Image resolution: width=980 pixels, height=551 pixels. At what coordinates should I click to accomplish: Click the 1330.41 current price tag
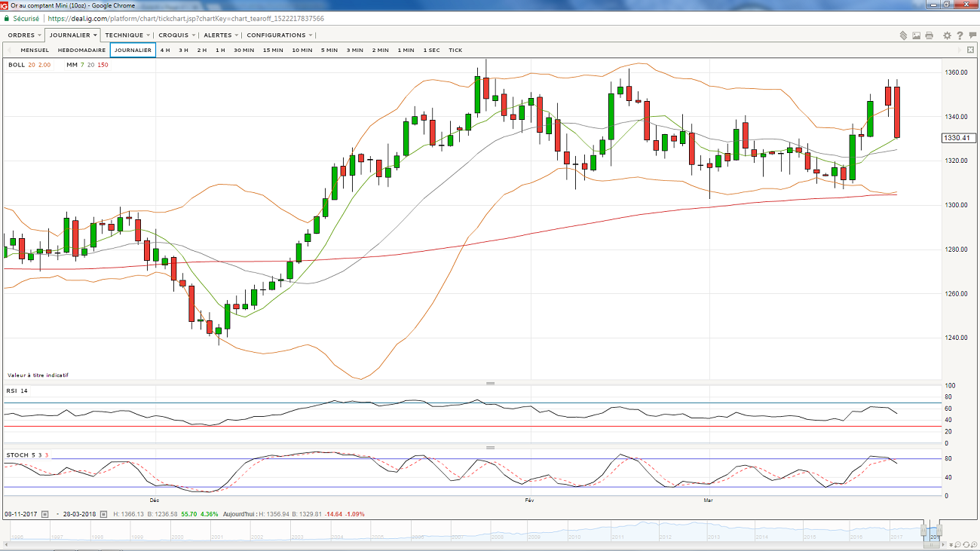point(959,138)
